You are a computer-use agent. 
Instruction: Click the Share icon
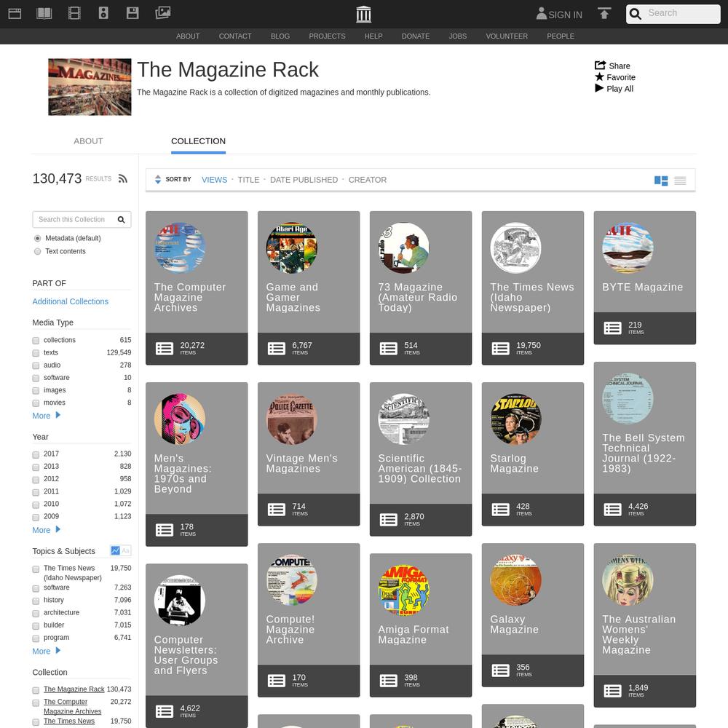pos(601,66)
